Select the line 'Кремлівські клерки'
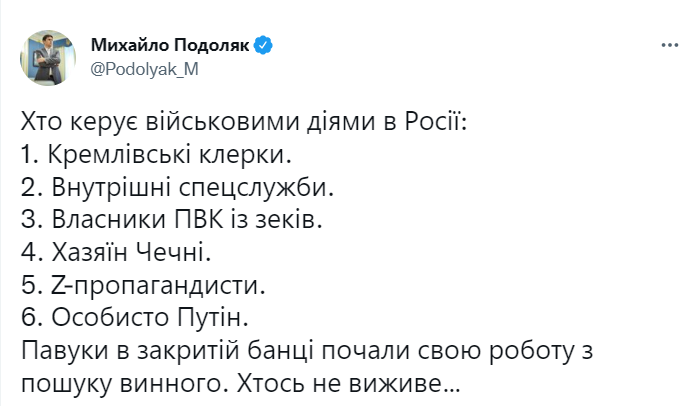The height and width of the screenshot is (406, 695). [x=156, y=155]
